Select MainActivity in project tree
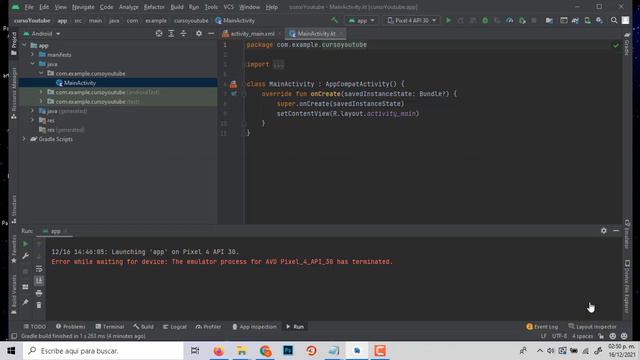 click(x=80, y=83)
